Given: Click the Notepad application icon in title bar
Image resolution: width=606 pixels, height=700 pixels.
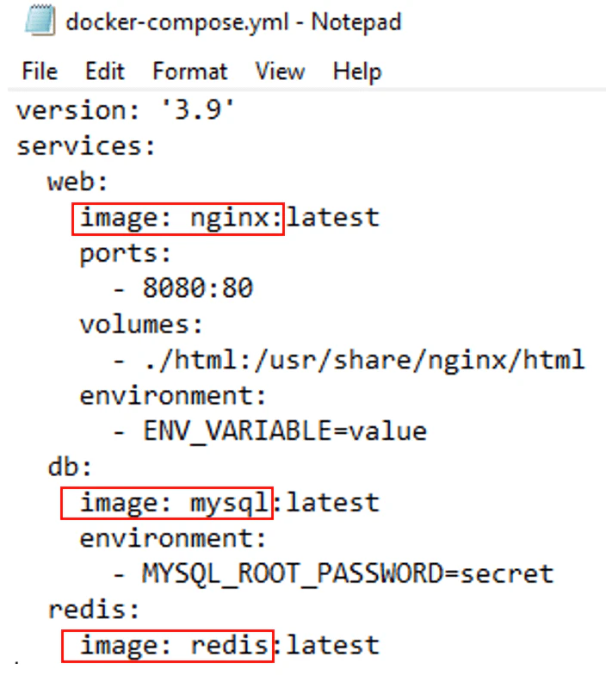Looking at the screenshot, I should click(36, 22).
